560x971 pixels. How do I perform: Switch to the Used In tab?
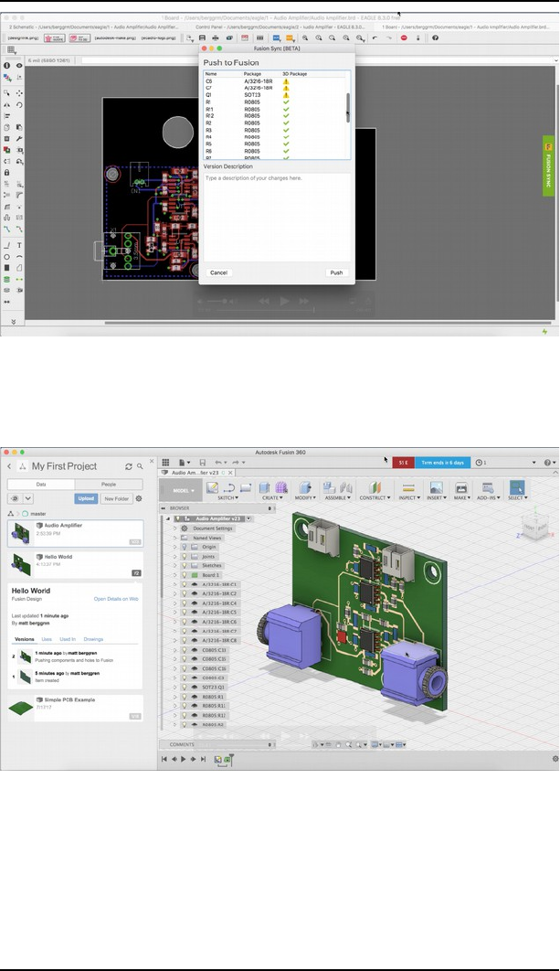pos(68,639)
